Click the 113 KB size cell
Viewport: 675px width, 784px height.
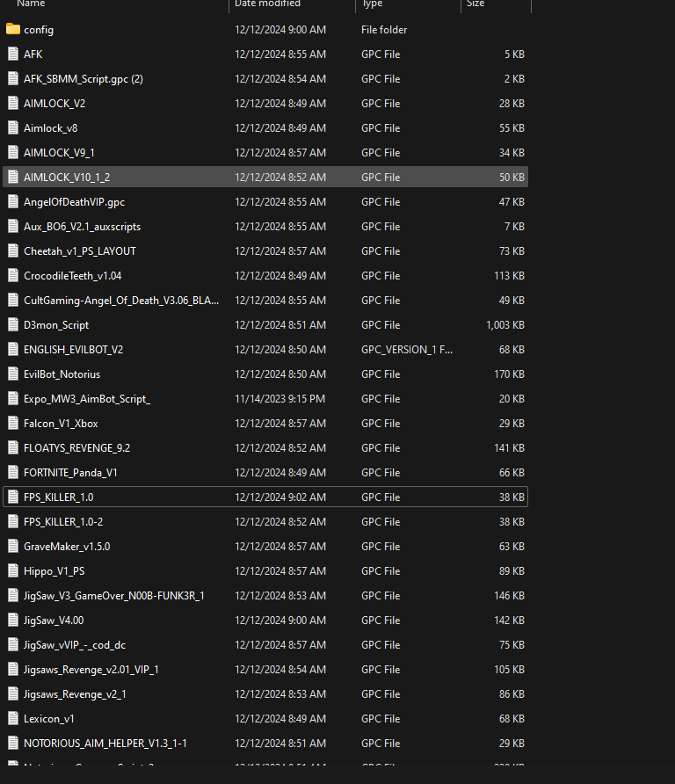tap(509, 275)
